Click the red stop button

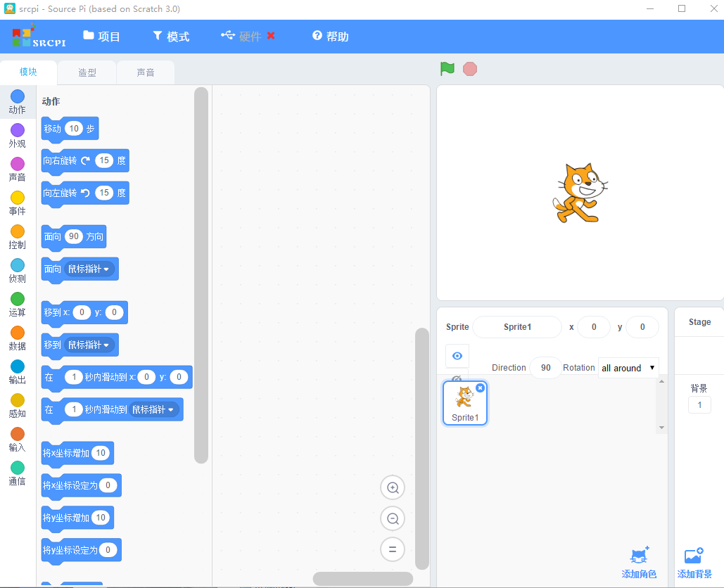(x=469, y=69)
